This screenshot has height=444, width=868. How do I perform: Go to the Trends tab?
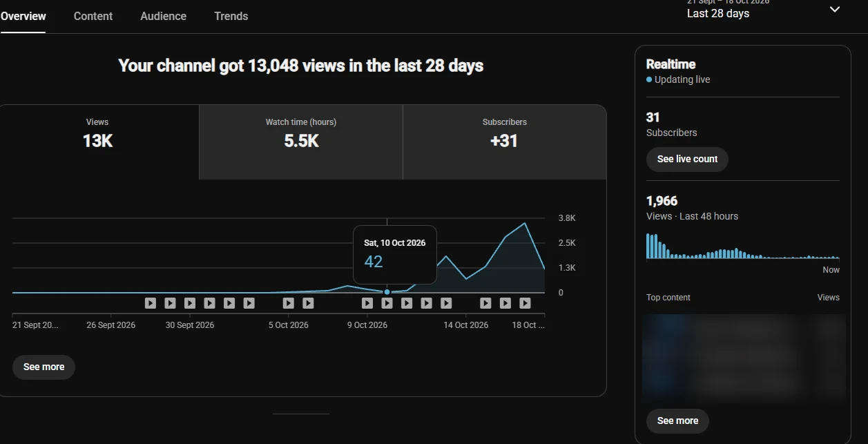click(231, 16)
